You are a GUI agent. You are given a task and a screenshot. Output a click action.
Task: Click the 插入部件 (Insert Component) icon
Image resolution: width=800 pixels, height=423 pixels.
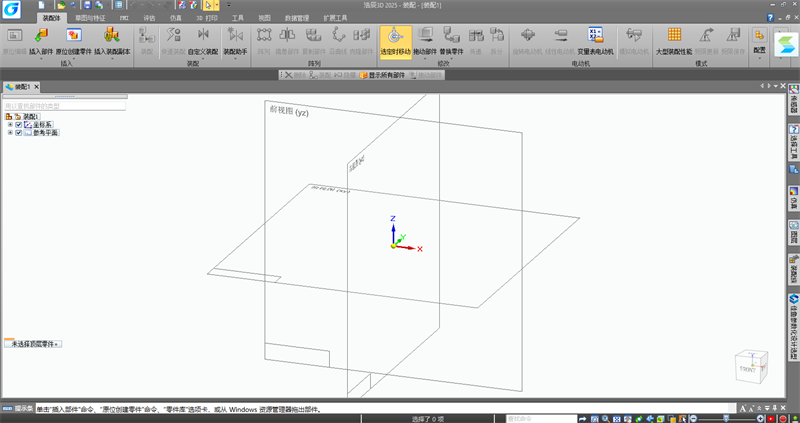(41, 35)
